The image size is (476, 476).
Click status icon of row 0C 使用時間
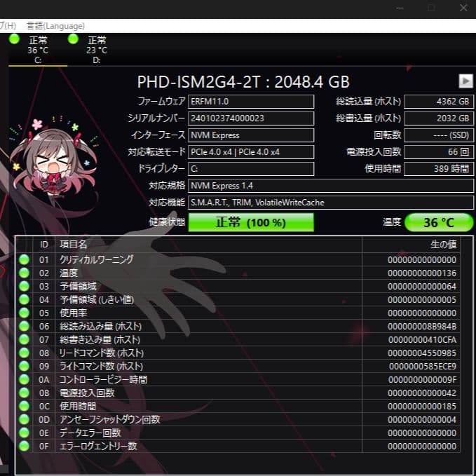click(x=24, y=406)
